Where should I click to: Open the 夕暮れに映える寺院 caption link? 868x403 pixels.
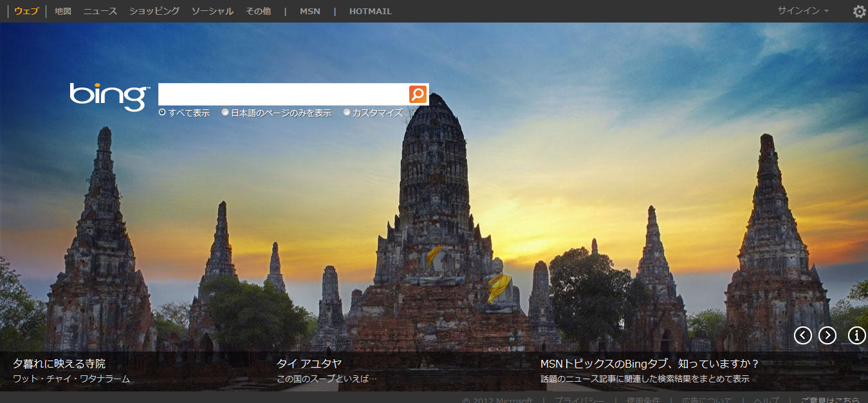click(59, 364)
